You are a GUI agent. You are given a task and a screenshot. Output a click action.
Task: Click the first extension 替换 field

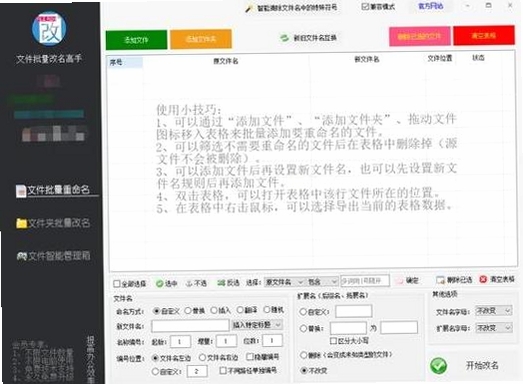(x=348, y=328)
